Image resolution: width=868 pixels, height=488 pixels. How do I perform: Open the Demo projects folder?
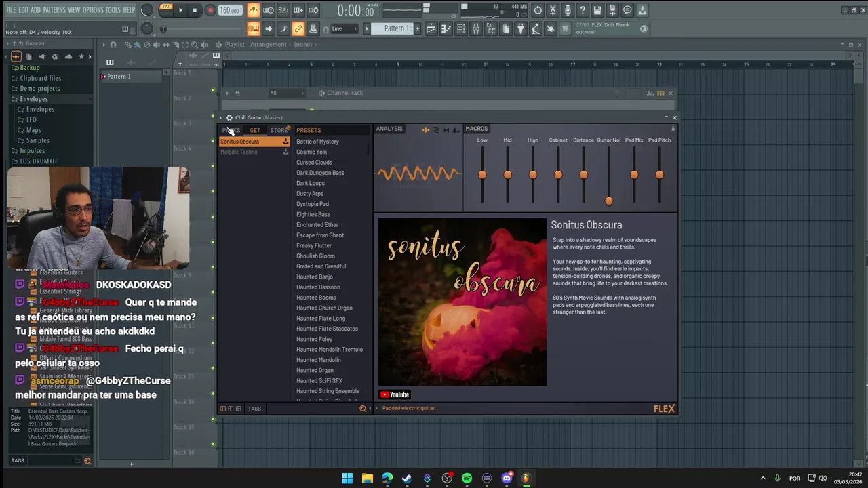(39, 89)
